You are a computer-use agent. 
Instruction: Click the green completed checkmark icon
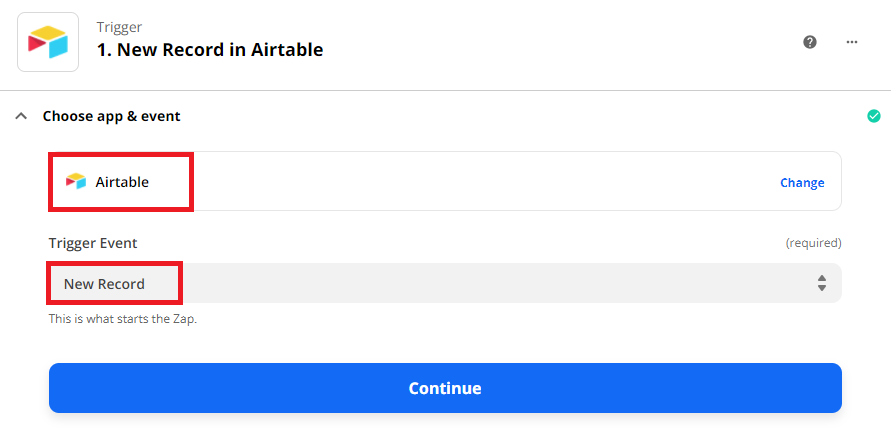[x=873, y=116]
